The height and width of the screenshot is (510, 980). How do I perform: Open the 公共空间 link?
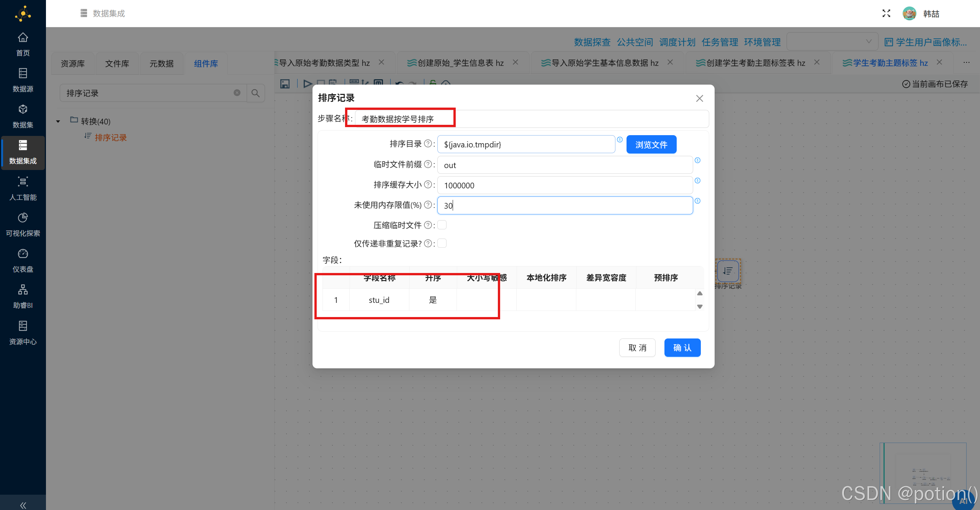[x=635, y=42]
